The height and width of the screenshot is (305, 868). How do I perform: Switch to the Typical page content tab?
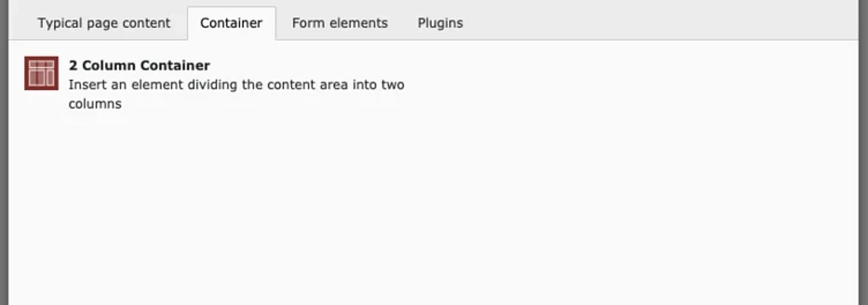104,23
